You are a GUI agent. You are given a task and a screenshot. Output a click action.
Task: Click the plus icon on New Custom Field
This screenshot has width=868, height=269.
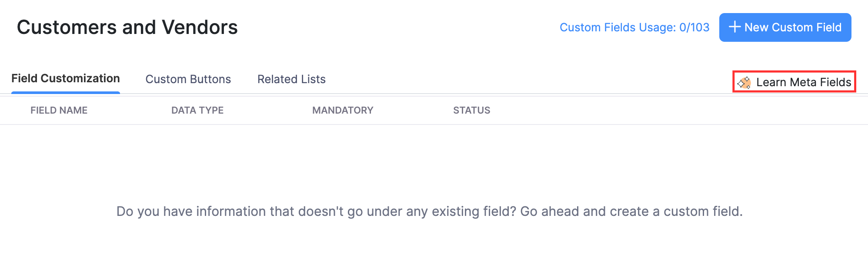735,27
